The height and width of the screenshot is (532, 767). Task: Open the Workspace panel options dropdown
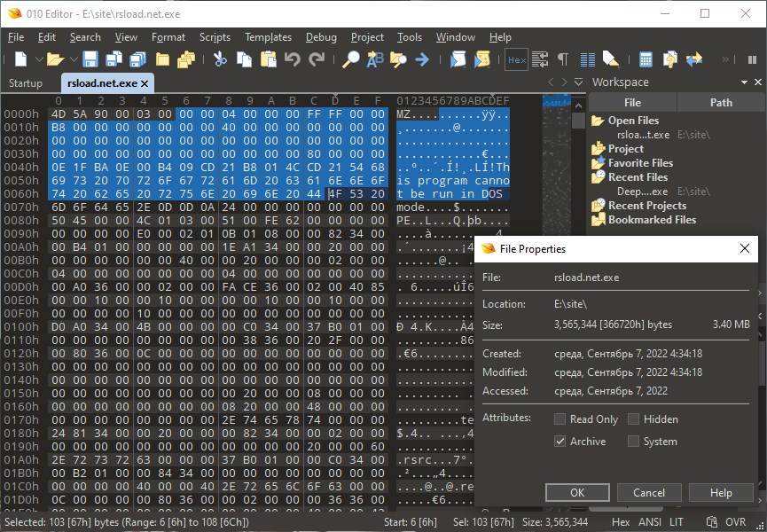click(744, 82)
